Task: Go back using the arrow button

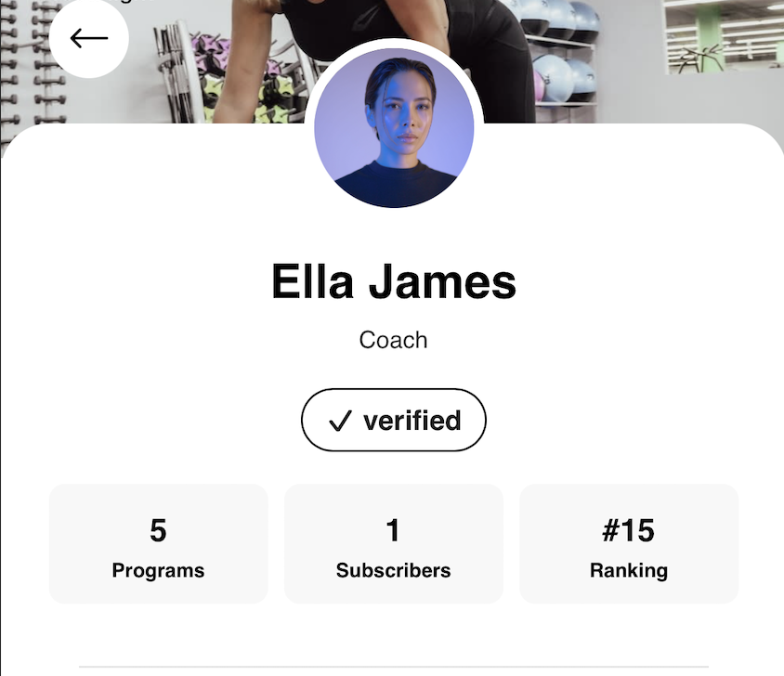Action: [89, 38]
